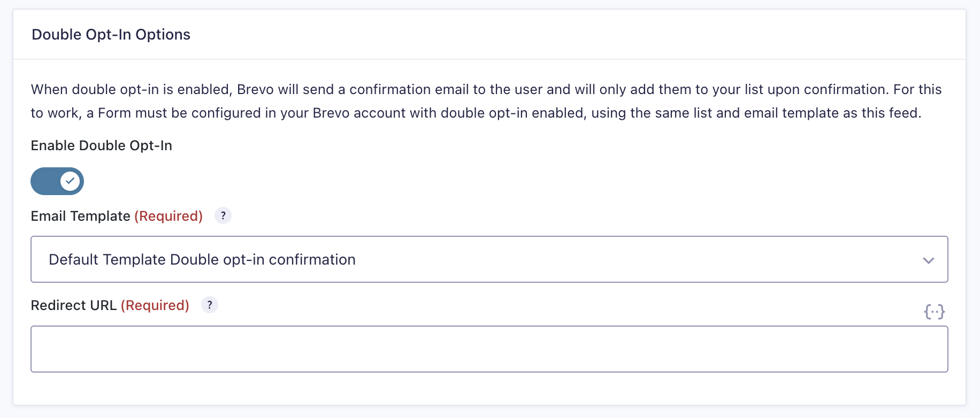
Task: Click the Email Template field label
Action: click(81, 216)
